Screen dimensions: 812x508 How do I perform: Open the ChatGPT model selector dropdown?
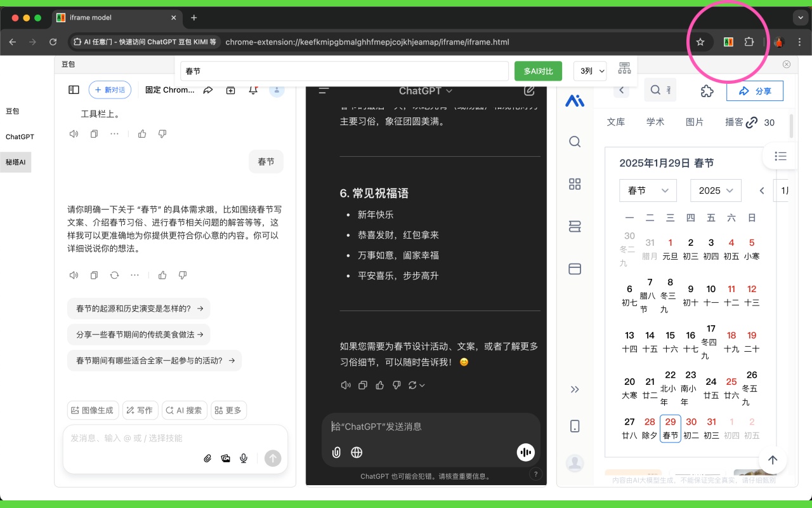(425, 91)
